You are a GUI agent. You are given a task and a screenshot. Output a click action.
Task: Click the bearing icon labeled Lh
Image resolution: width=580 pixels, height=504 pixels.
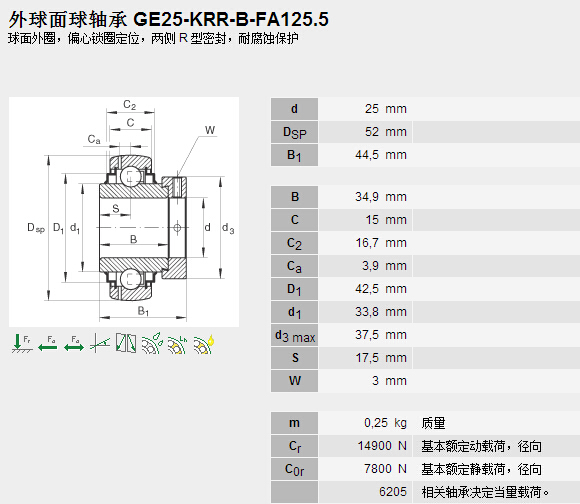tap(178, 344)
